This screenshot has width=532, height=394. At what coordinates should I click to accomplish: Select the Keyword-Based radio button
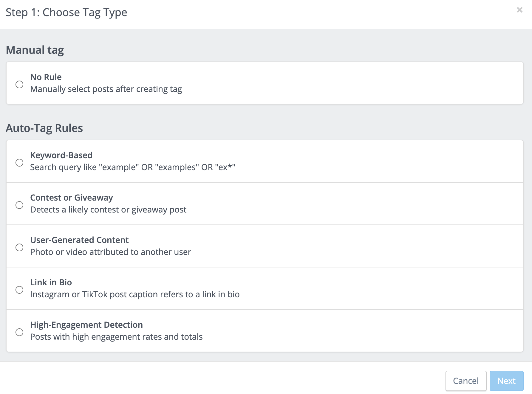[x=20, y=163]
